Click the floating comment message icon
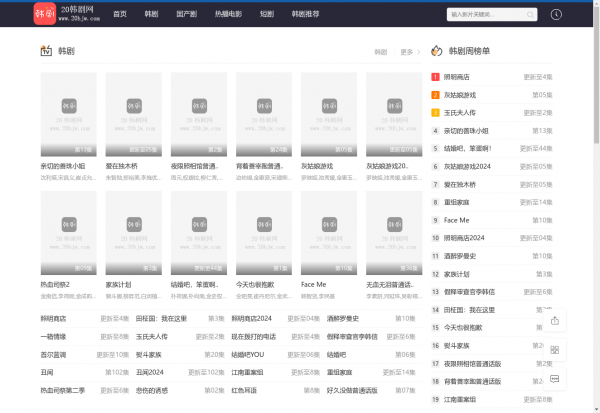600x413 pixels. click(x=554, y=378)
